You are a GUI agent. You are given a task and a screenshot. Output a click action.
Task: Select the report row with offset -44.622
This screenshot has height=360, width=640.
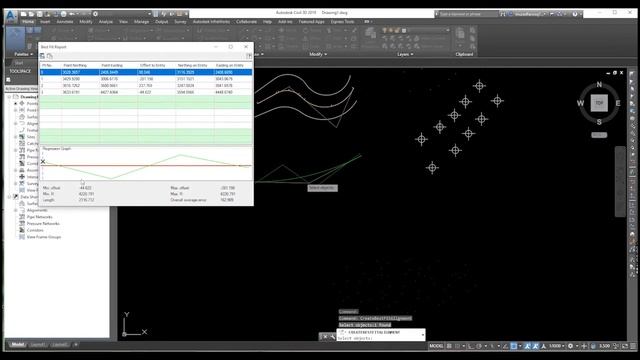146,92
